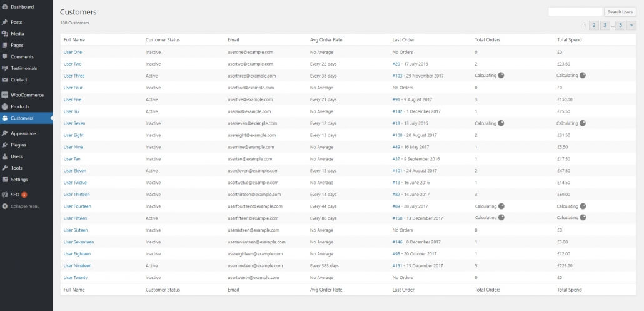Go to the next customers page arrow
This screenshot has height=311, width=644.
pos(631,25)
